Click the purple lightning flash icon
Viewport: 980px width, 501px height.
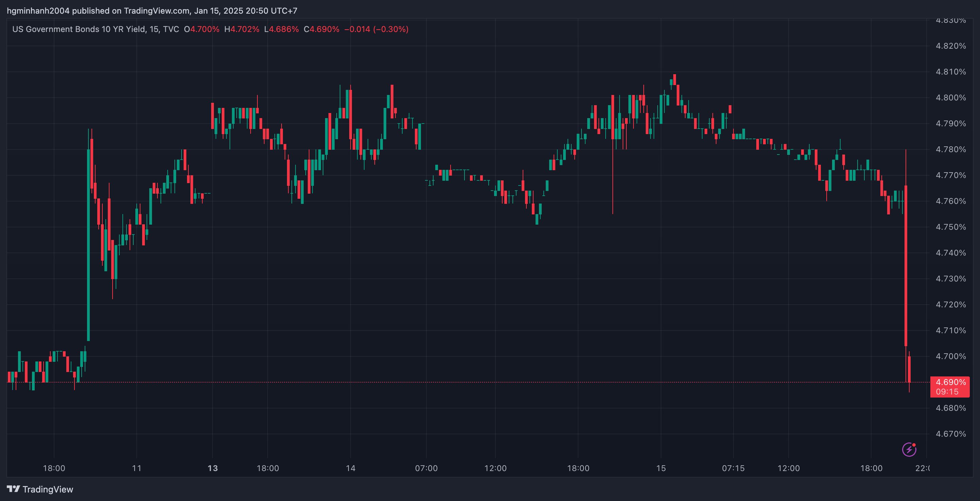click(909, 449)
